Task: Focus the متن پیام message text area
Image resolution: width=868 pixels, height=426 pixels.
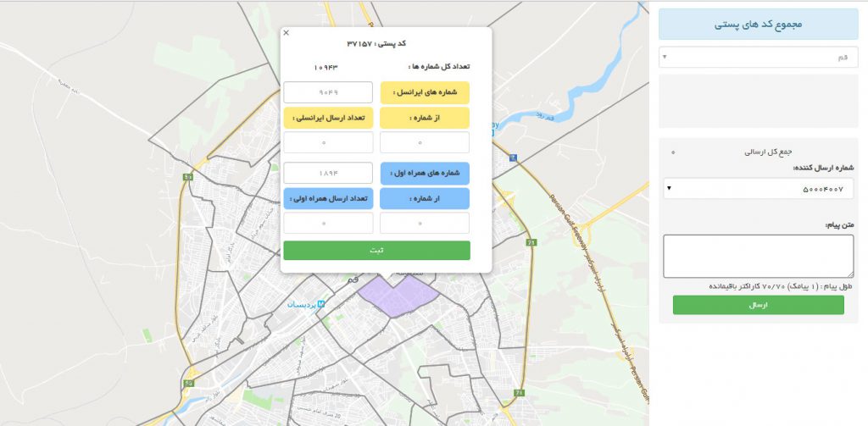Action: coord(759,256)
